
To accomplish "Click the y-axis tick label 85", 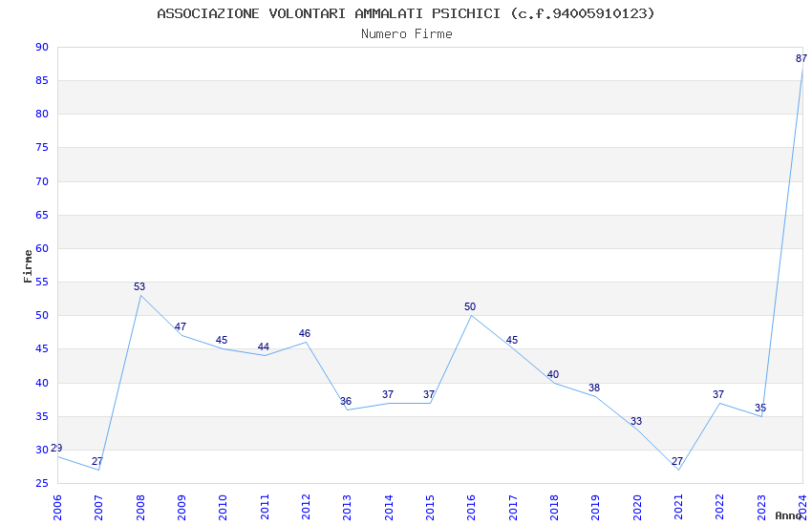I will coord(42,81).
